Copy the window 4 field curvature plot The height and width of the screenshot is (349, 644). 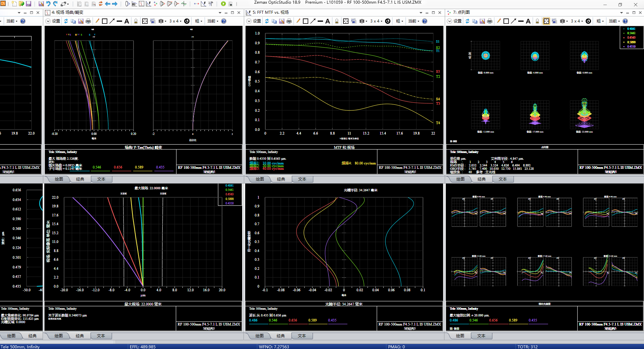[73, 21]
